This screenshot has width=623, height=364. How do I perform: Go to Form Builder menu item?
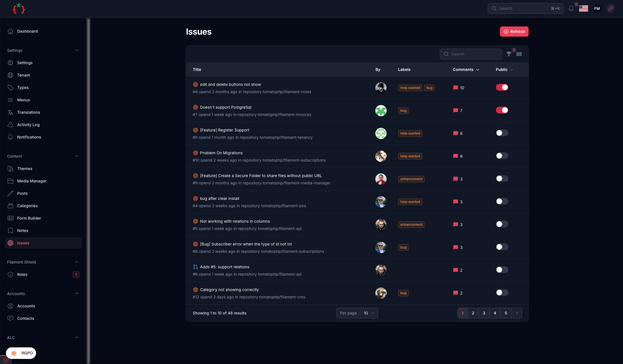(x=29, y=218)
